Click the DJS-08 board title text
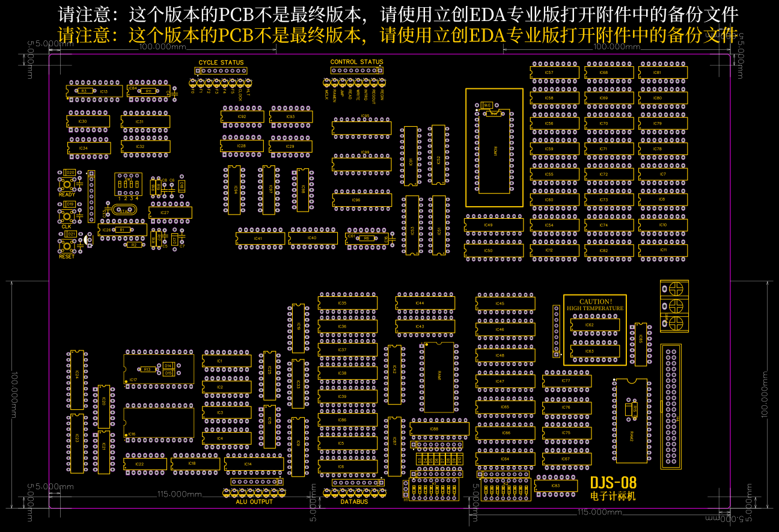 click(x=613, y=483)
